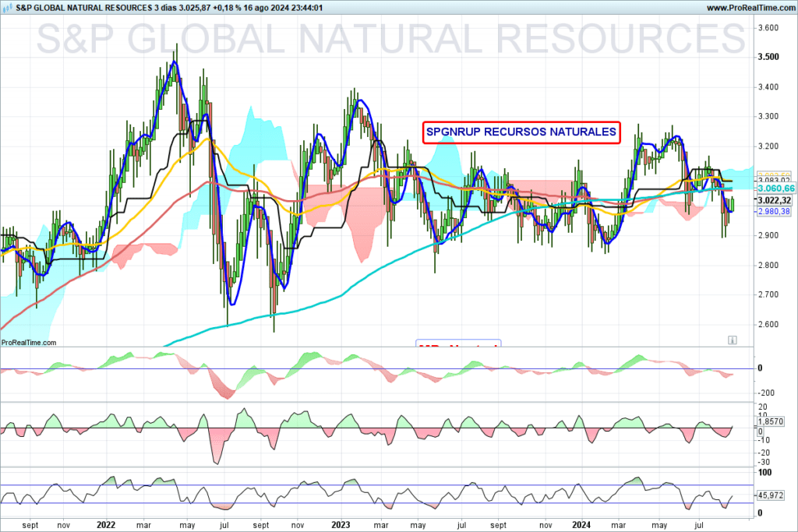
Task: Click the 2.900 price axis label
Action: pos(768,235)
